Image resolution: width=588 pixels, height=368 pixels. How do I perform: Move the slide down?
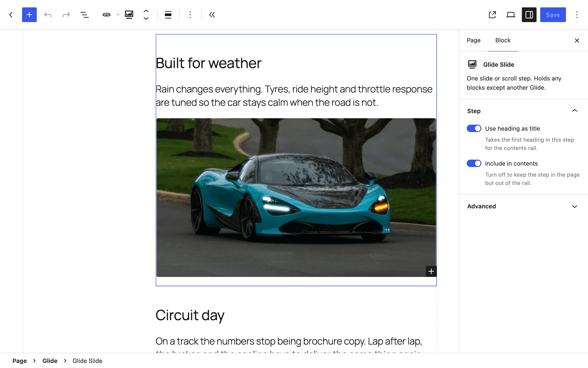coord(146,18)
